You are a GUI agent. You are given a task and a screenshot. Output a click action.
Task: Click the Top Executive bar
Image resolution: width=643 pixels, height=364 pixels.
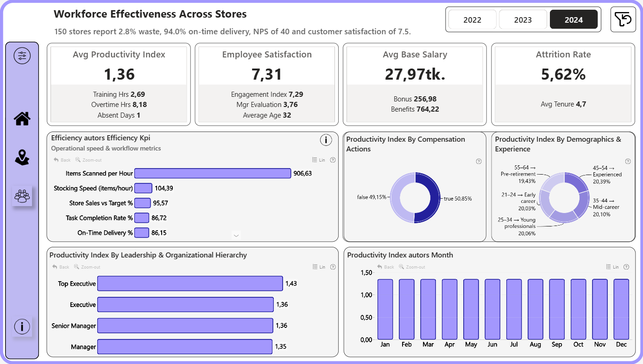click(190, 283)
